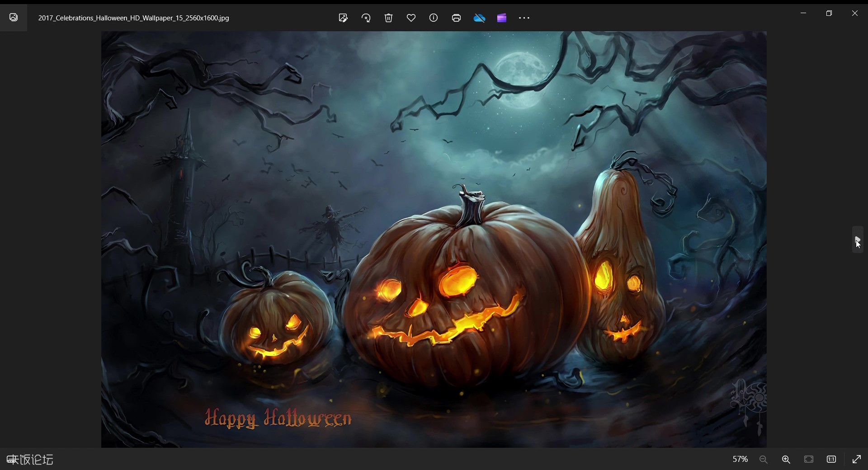Click the OneDrive cloud icon
This screenshot has height=470, width=868.
[x=479, y=18]
